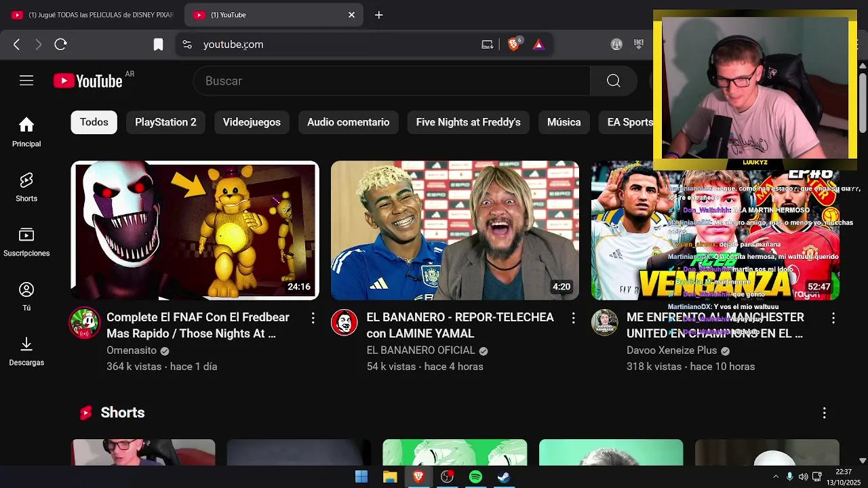
Task: Open options menu for Manchester United video
Action: [x=833, y=317]
